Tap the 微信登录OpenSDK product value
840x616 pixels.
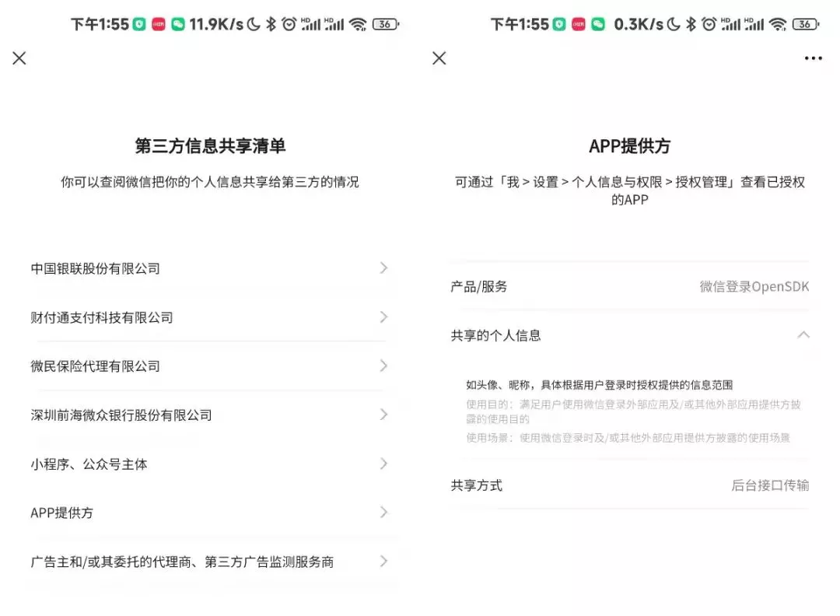tap(755, 286)
